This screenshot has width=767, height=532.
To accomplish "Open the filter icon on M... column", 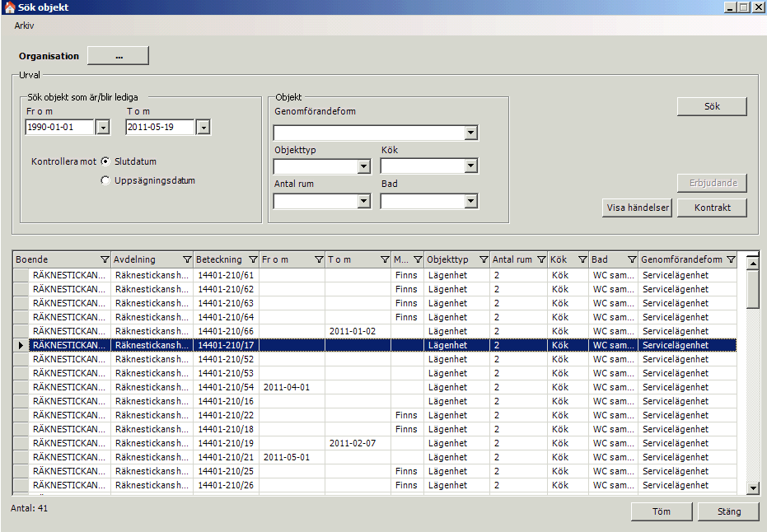I will click(x=418, y=259).
